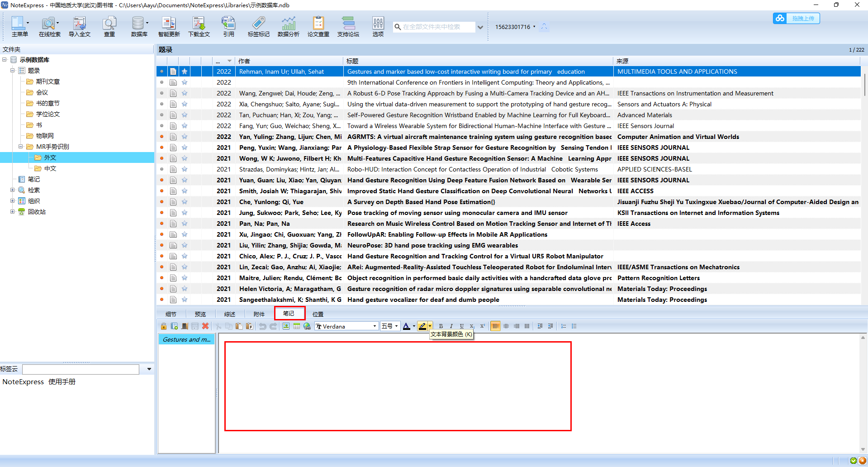This screenshot has height=467, width=868.
Task: Toggle bold formatting in note editor
Action: tap(441, 326)
